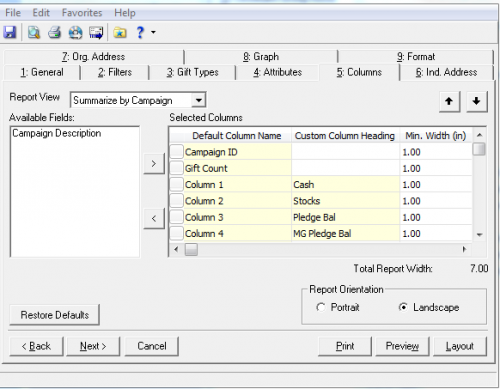500x389 pixels.
Task: Move selected column down with arrow
Action: point(477,101)
